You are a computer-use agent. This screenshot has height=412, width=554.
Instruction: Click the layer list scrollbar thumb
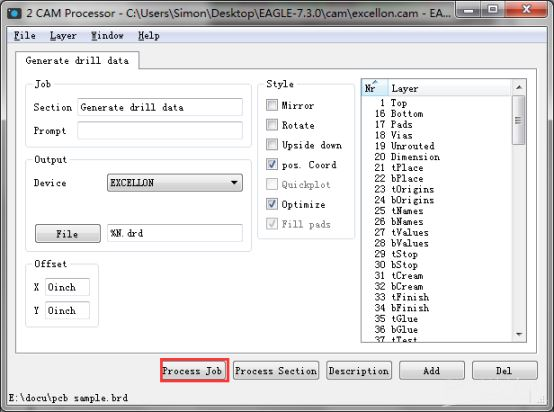pos(518,120)
